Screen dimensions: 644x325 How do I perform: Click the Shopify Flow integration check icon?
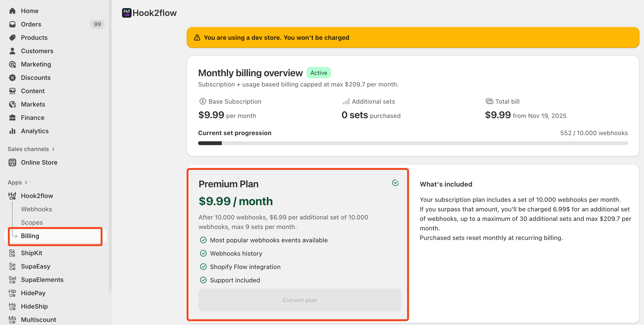pyautogui.click(x=203, y=267)
